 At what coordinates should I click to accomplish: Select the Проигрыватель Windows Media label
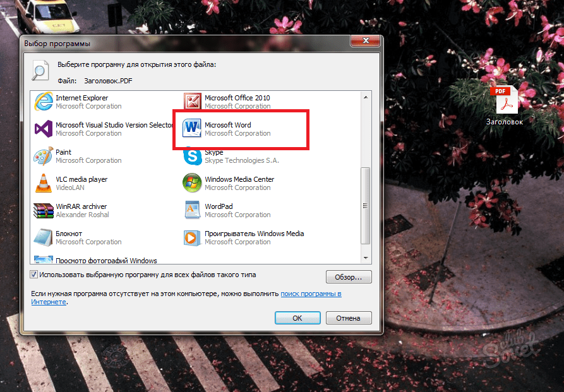[x=255, y=234]
